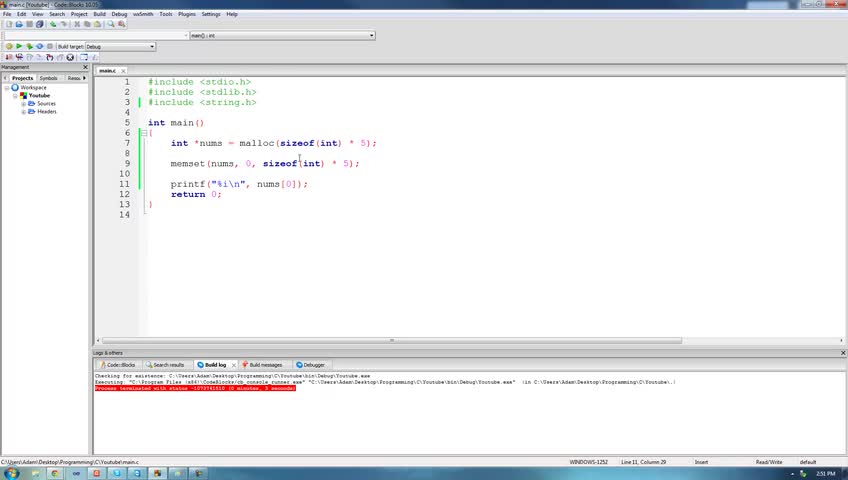Click the Debugging windows icon

pos(84,57)
